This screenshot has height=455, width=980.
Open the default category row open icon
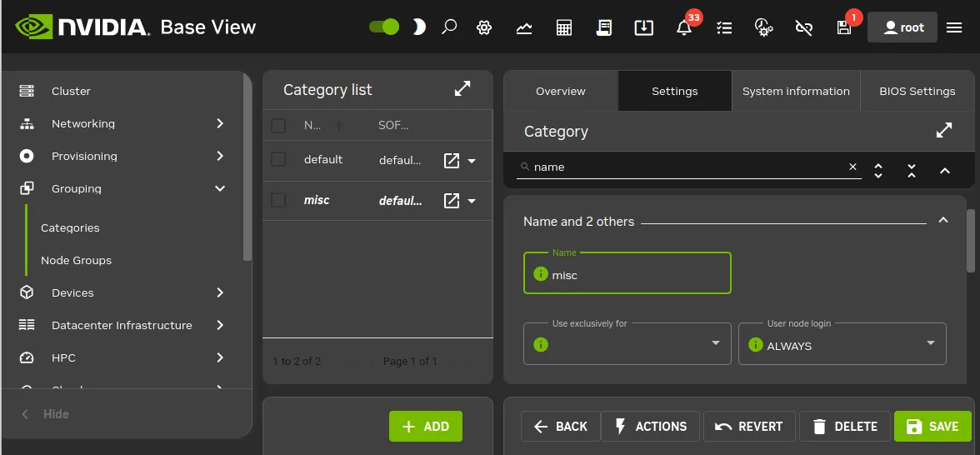[x=452, y=161]
